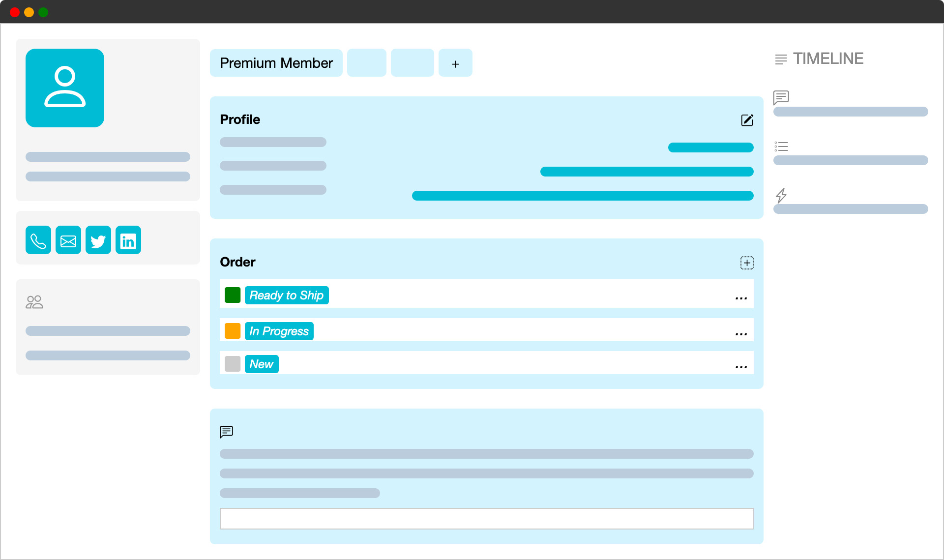
Task: Click the Profile edit pencil icon
Action: click(747, 120)
